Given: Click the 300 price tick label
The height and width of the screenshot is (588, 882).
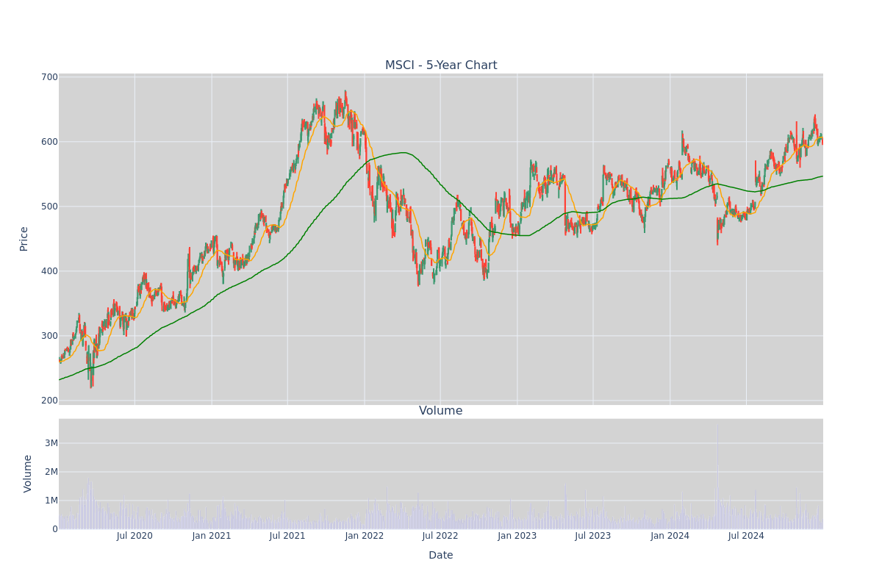Looking at the screenshot, I should tap(49, 336).
